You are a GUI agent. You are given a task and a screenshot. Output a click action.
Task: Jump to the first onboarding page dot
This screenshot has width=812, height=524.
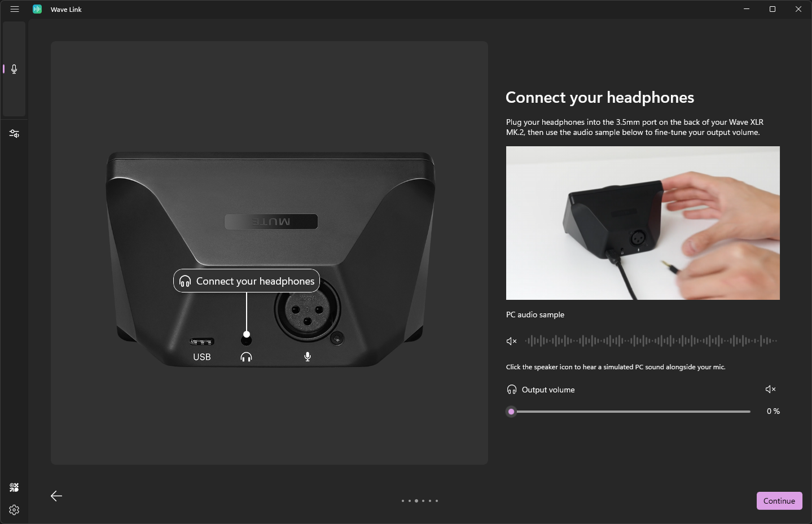pyautogui.click(x=402, y=501)
